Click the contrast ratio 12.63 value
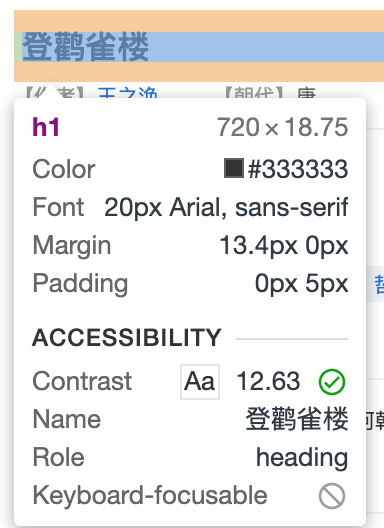Screen dimensions: 384x528 click(268, 381)
